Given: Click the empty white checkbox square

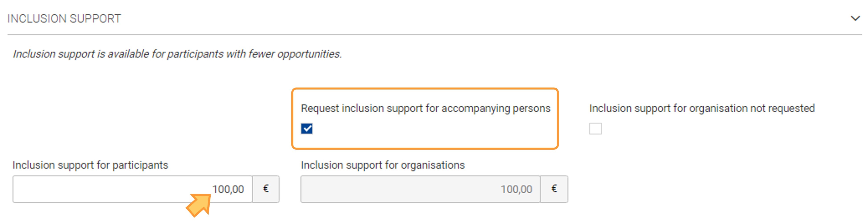Looking at the screenshot, I should pyautogui.click(x=595, y=128).
